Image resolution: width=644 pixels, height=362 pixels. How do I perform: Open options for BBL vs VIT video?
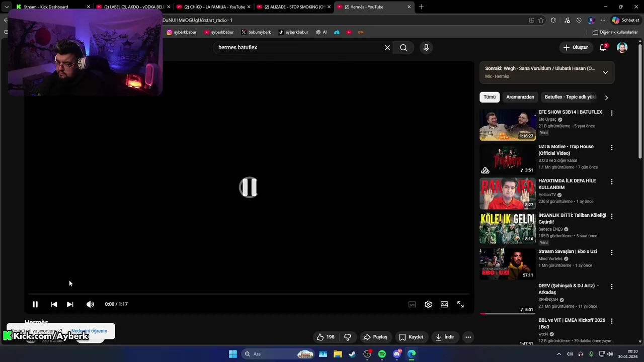point(612,321)
